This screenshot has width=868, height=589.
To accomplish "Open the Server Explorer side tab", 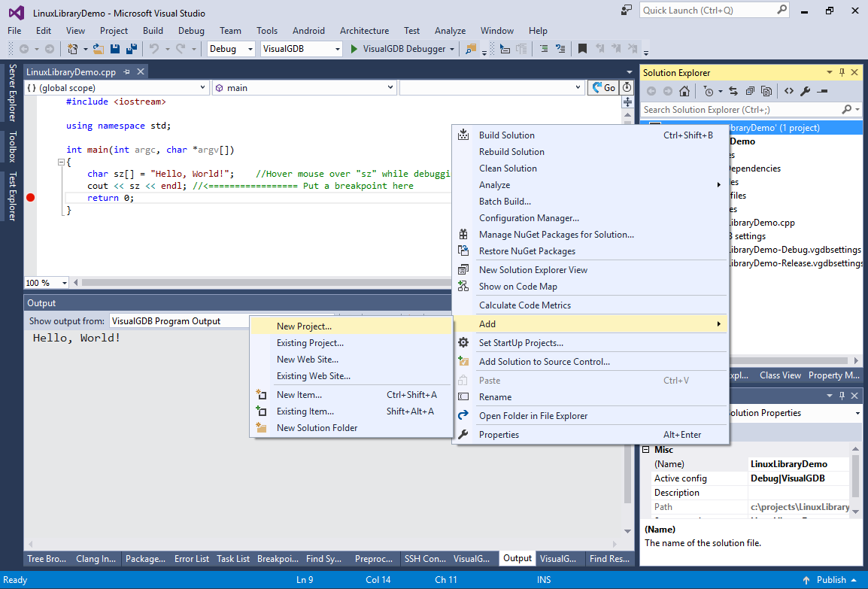I will click(x=12, y=93).
